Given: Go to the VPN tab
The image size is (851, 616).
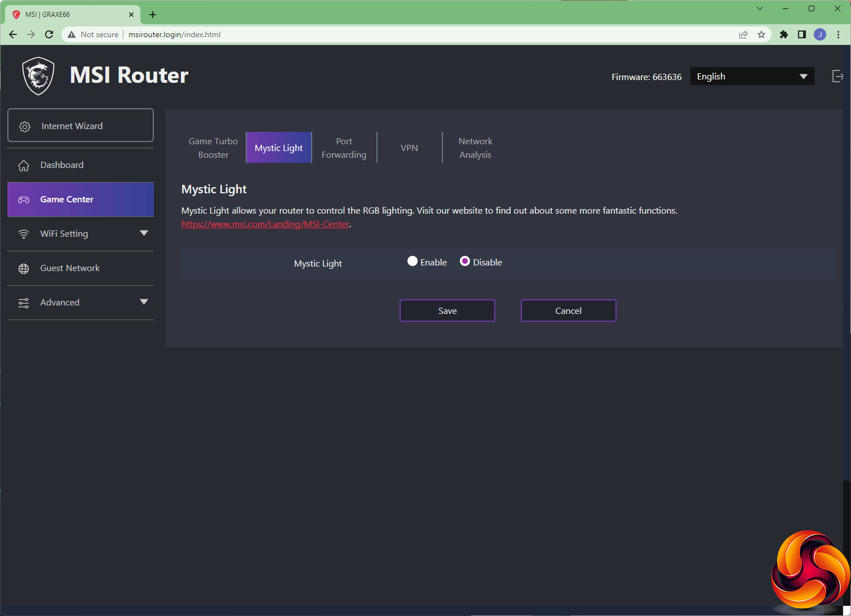Looking at the screenshot, I should tap(410, 148).
